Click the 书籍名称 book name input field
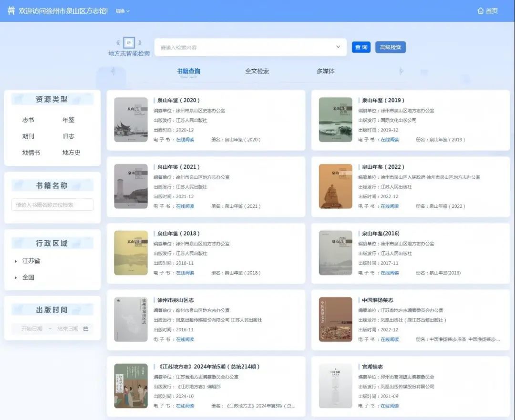 pos(52,204)
